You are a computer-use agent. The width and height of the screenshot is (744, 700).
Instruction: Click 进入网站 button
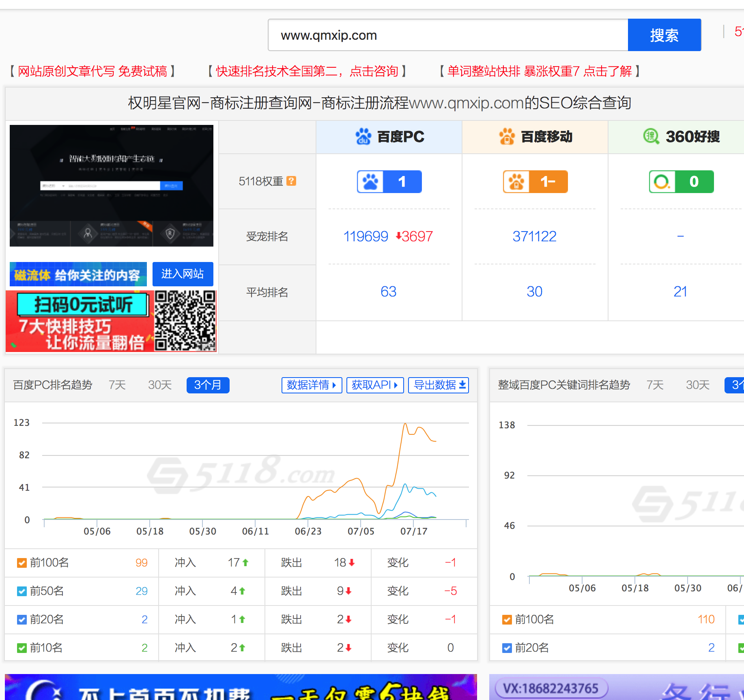click(x=183, y=274)
